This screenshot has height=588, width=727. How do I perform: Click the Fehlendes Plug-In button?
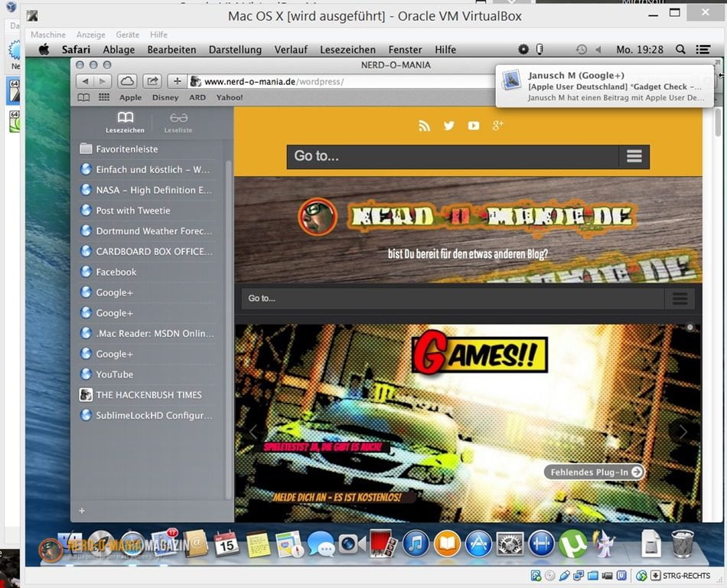[x=594, y=472]
